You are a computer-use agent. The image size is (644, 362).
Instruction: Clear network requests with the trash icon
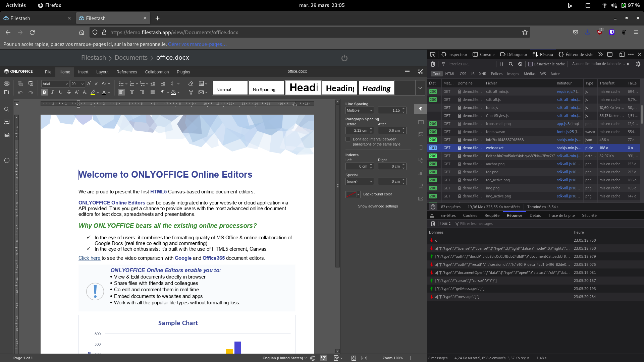pyautogui.click(x=433, y=64)
